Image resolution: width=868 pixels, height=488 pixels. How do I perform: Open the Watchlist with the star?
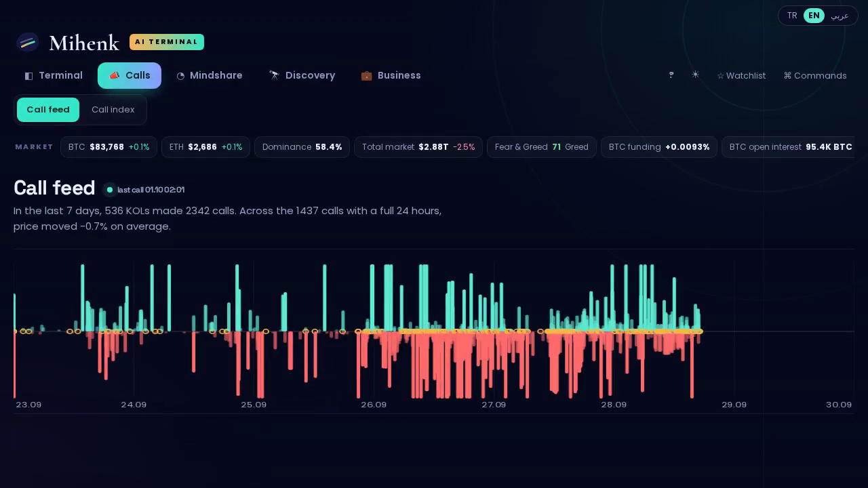pos(741,76)
